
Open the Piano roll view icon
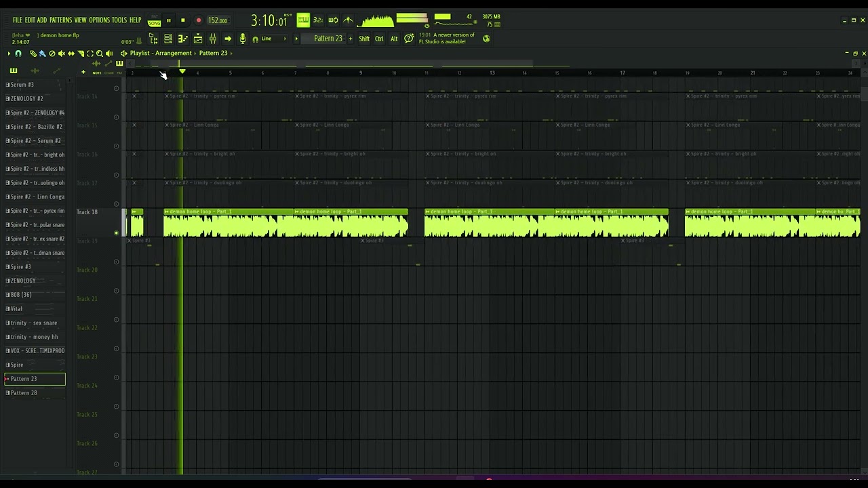tap(183, 39)
